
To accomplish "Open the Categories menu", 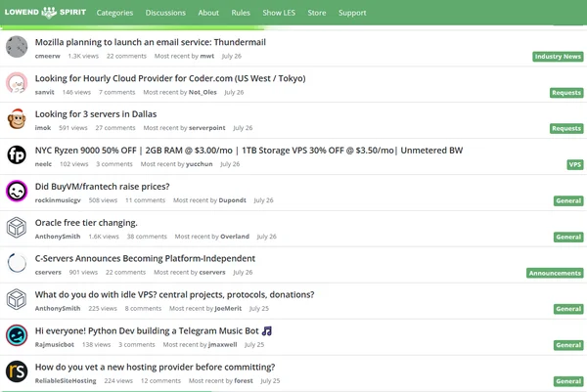I will click(114, 13).
